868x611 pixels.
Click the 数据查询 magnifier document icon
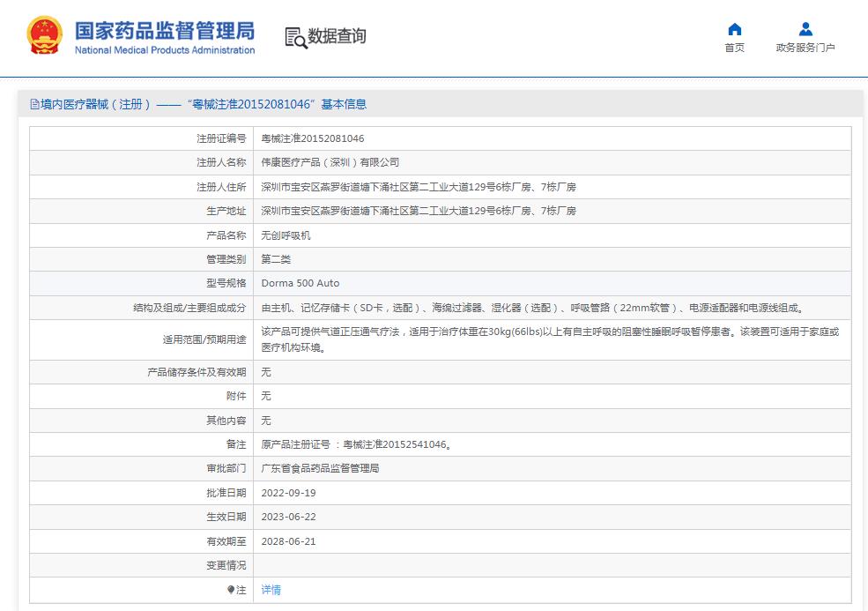pyautogui.click(x=295, y=37)
